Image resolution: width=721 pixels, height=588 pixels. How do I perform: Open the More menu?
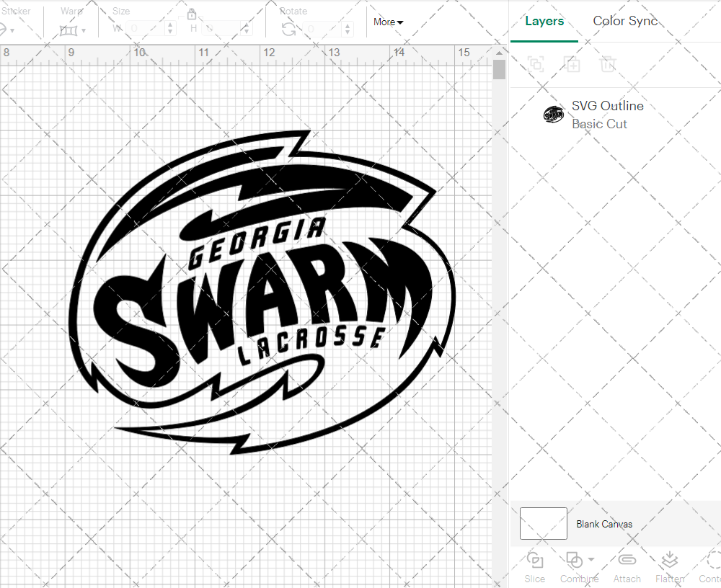pos(388,22)
